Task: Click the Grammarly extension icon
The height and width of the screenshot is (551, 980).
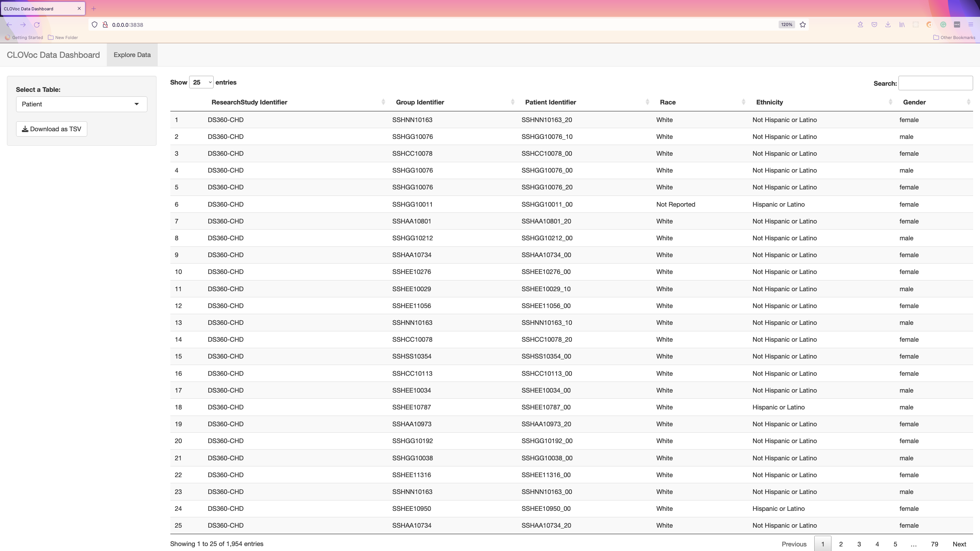Action: pos(943,24)
